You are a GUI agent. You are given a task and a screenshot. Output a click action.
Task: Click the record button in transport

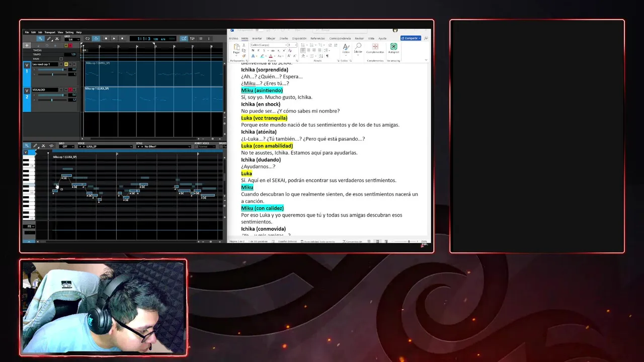122,39
